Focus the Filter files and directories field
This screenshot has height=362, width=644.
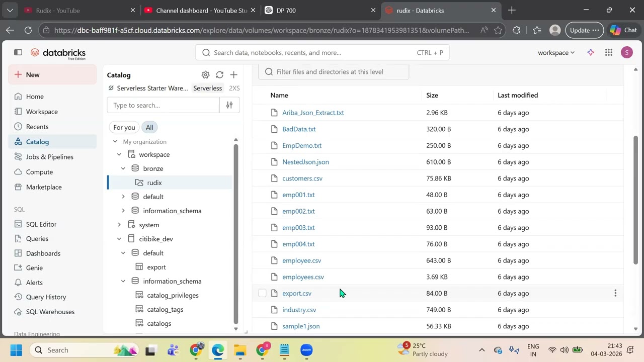pos(334,71)
